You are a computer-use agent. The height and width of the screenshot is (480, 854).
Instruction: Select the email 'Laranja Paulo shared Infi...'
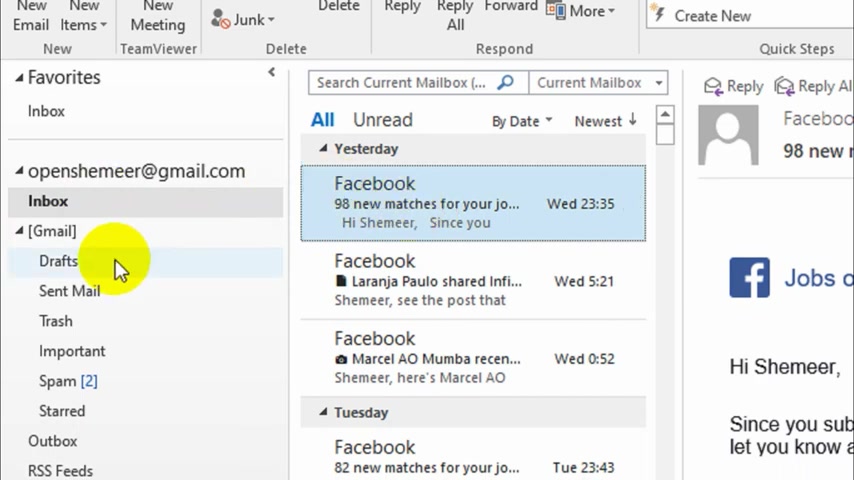click(x=473, y=281)
